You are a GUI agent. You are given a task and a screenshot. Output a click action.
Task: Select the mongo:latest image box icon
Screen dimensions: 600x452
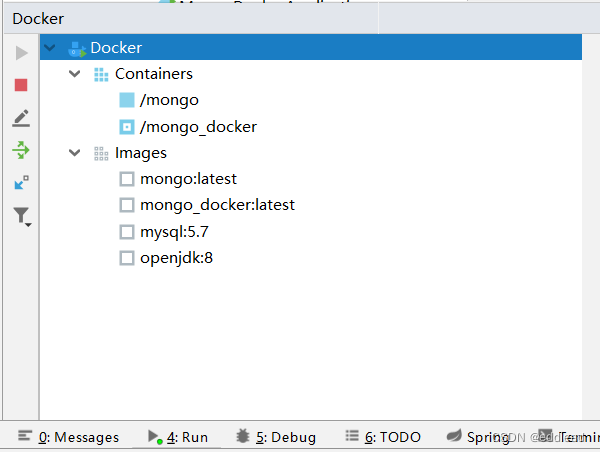[x=127, y=179]
